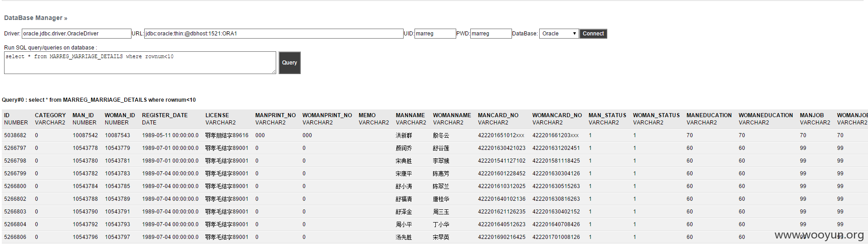Focus the JDBC URL input field
This screenshot has width=868, height=248.
274,34
